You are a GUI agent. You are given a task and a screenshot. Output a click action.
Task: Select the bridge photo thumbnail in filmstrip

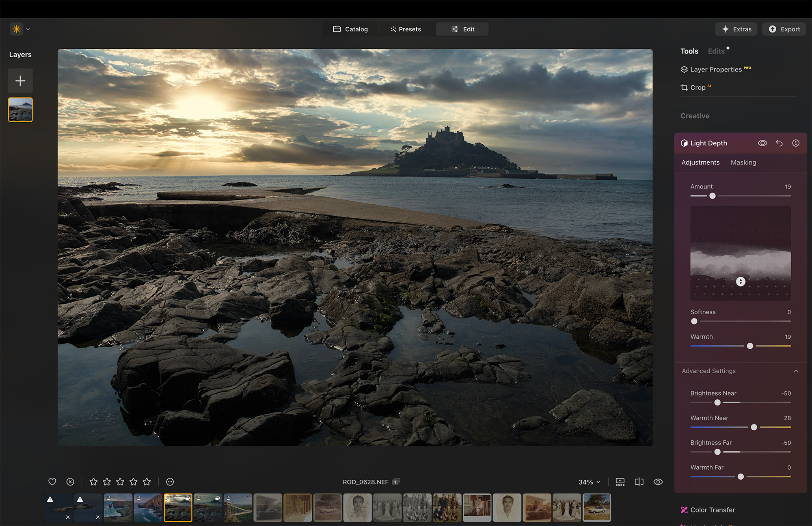(238, 507)
